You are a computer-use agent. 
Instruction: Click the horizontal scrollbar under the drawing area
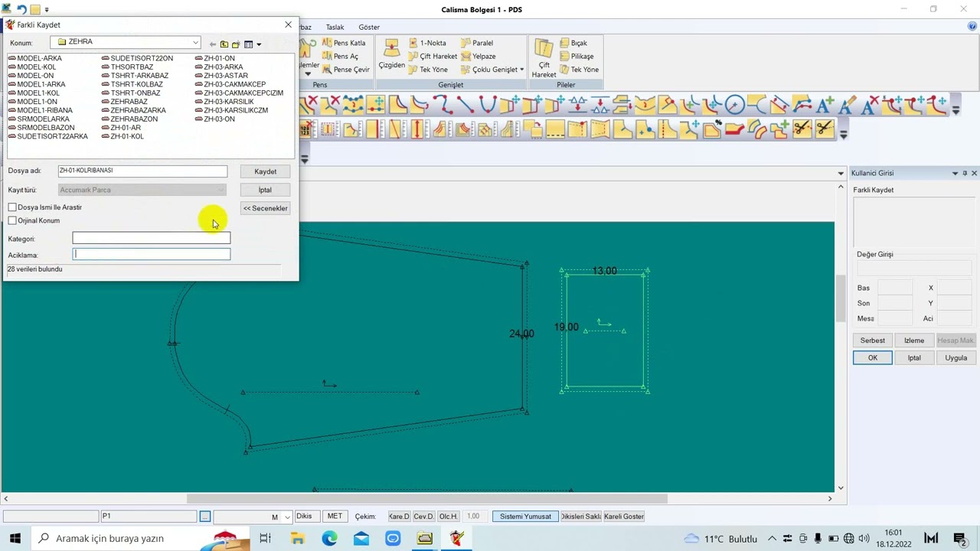(426, 499)
